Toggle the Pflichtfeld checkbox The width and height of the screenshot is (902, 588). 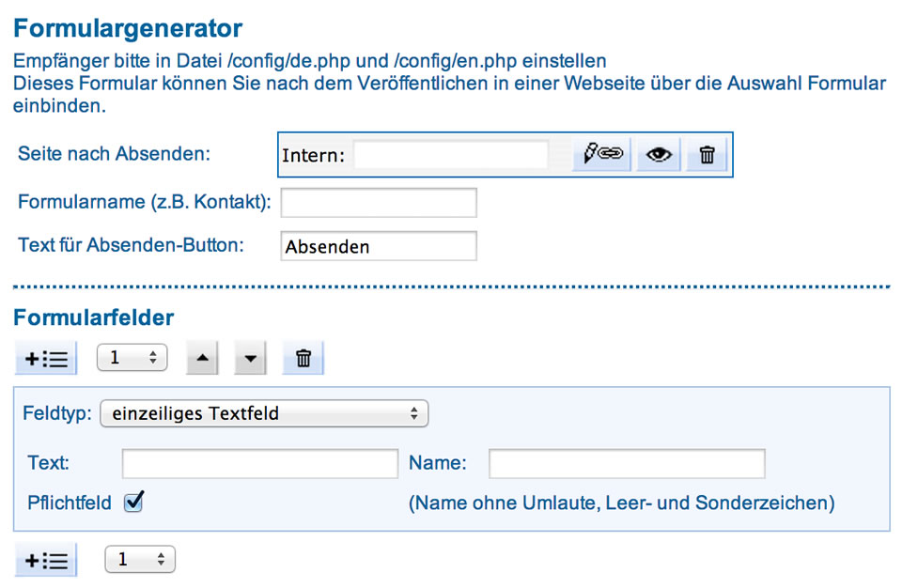point(133,503)
